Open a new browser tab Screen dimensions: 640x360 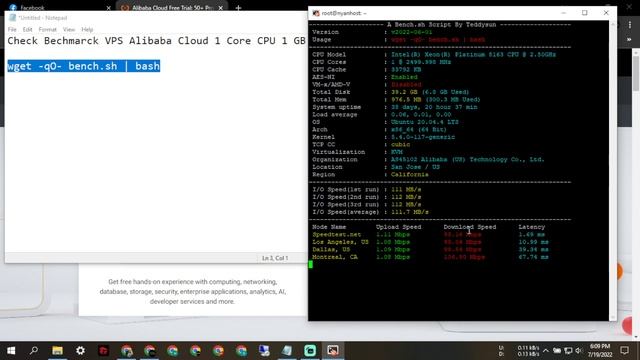tap(238, 8)
